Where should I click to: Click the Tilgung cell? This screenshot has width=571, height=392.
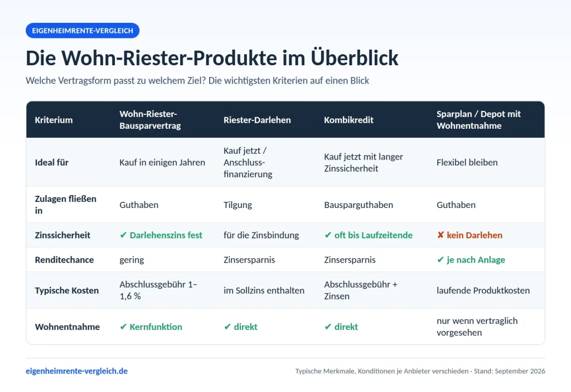238,205
